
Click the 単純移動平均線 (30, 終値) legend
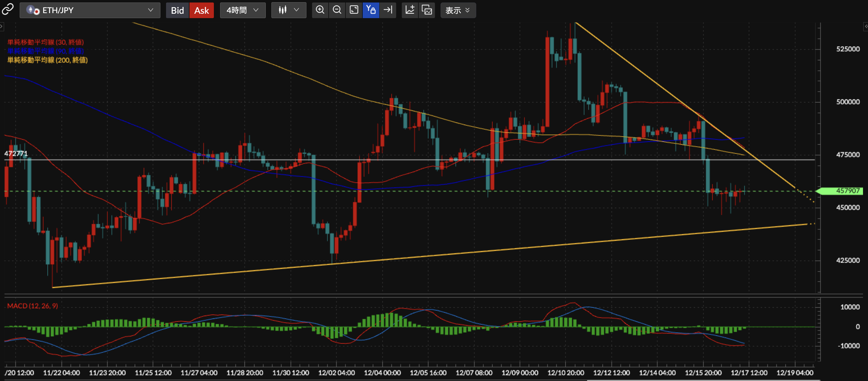(x=45, y=42)
